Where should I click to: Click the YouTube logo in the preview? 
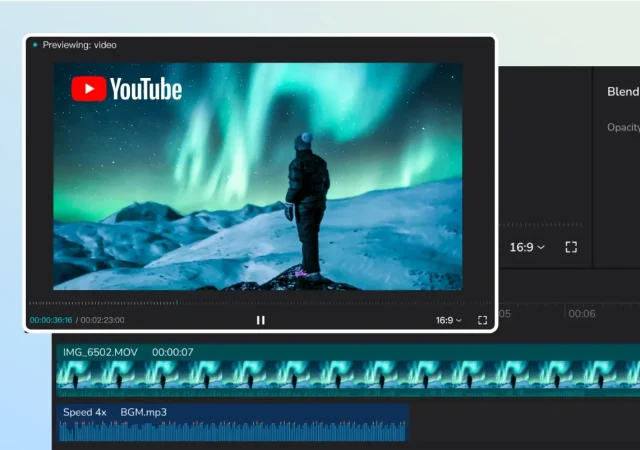coord(127,89)
